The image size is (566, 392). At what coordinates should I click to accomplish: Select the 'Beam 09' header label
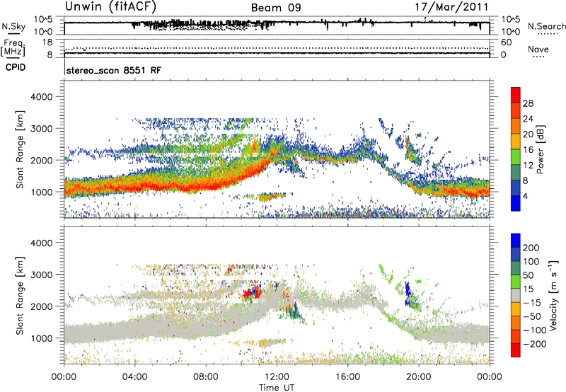pyautogui.click(x=276, y=8)
